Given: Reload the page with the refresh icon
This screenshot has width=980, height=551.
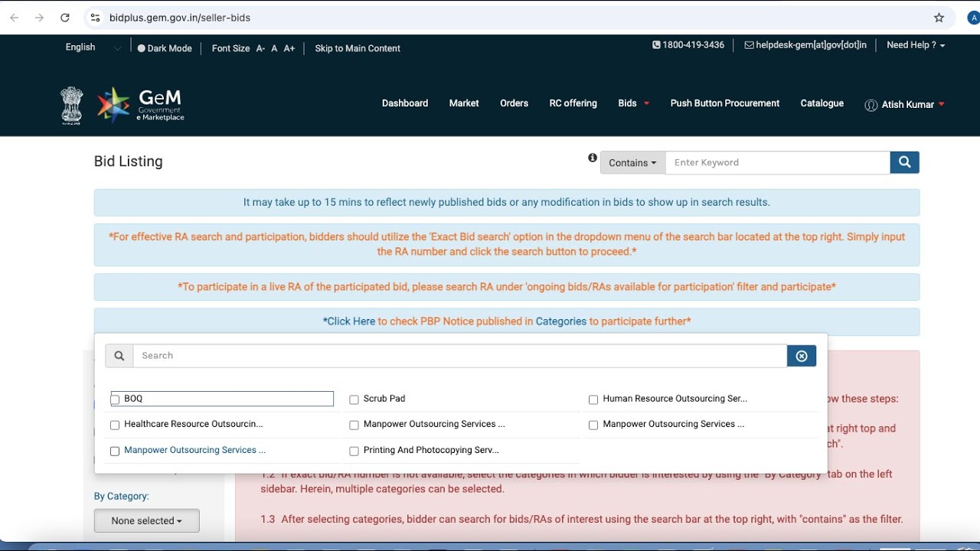Looking at the screenshot, I should pyautogui.click(x=65, y=18).
